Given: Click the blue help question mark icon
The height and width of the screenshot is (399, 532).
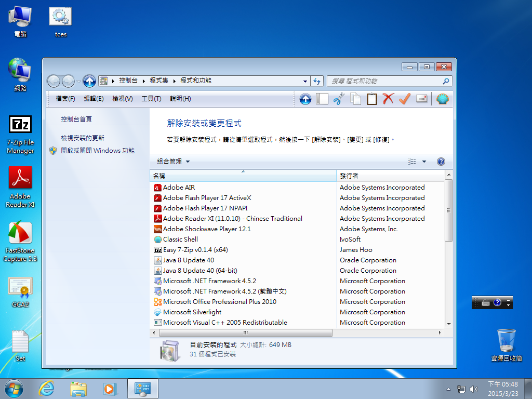Looking at the screenshot, I should point(441,162).
